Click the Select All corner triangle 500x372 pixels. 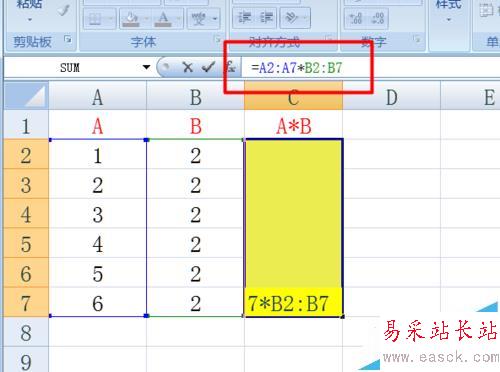(x=26, y=96)
